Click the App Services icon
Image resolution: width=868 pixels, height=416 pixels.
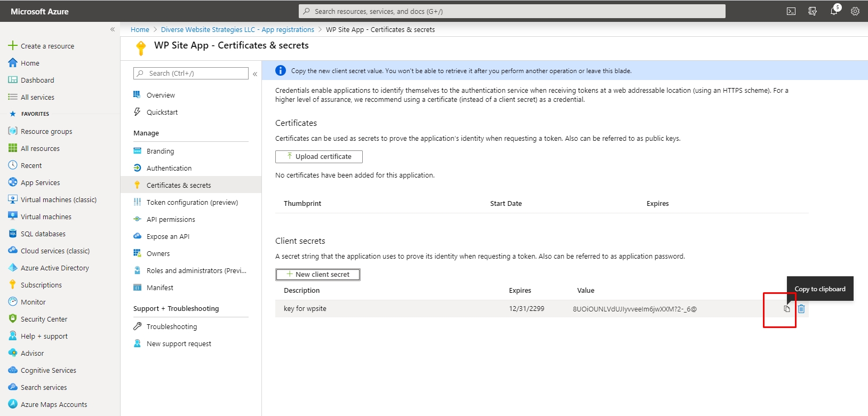coord(13,182)
